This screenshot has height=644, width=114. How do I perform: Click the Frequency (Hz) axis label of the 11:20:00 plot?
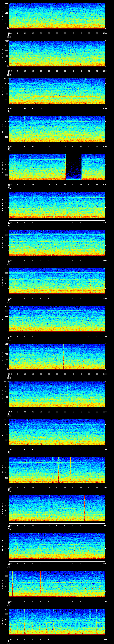click(3, 243)
